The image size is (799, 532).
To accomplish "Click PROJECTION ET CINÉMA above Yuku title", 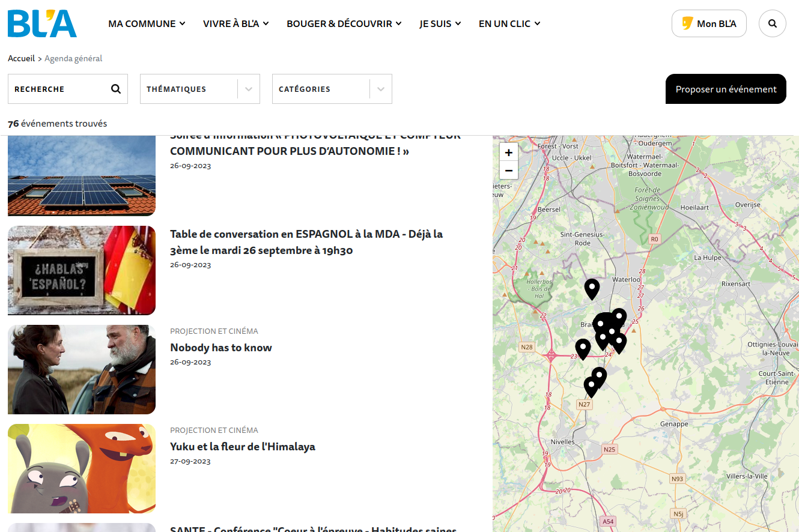I will coord(214,430).
